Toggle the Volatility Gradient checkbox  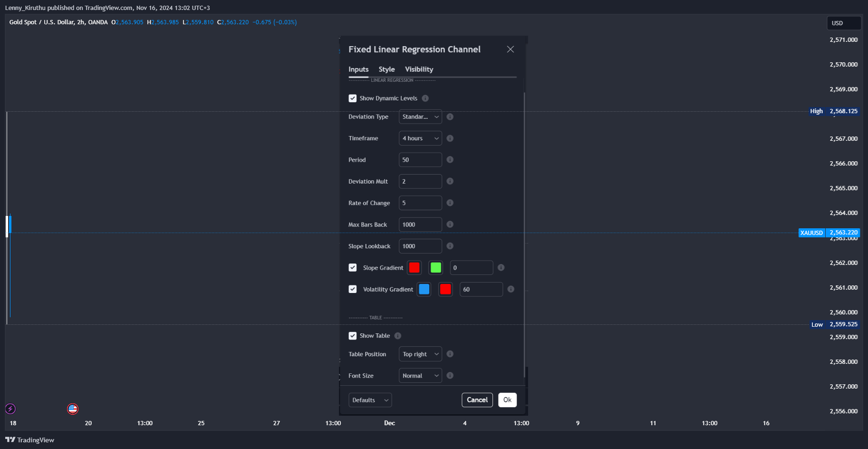coord(353,289)
